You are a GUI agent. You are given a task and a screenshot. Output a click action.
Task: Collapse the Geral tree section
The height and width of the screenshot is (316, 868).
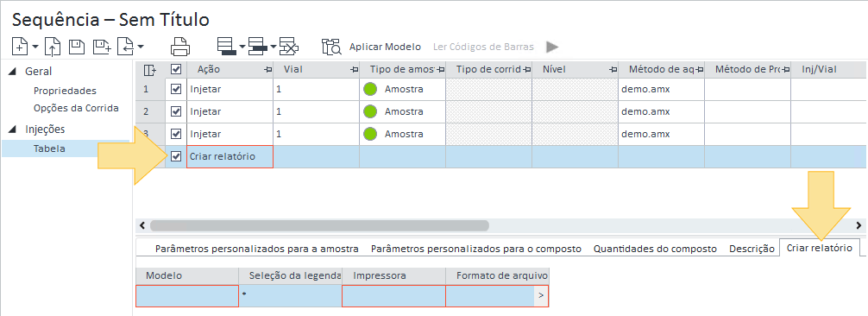[12, 72]
